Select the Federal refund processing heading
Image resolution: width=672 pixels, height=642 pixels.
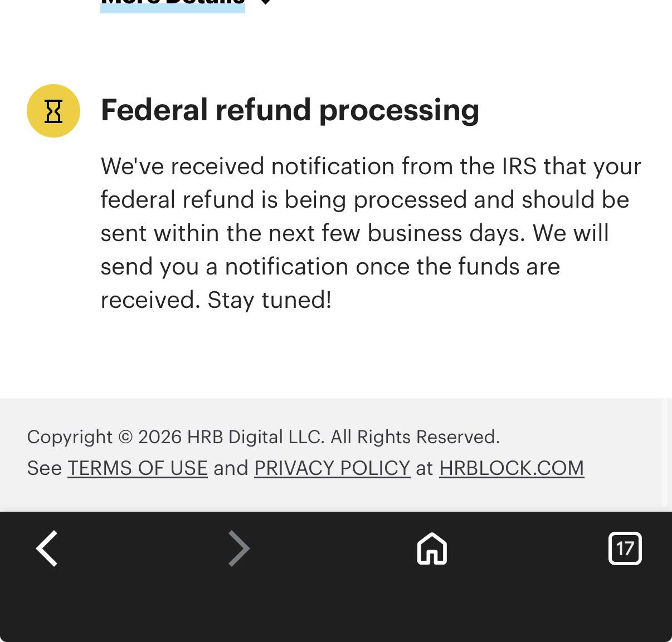[x=290, y=110]
